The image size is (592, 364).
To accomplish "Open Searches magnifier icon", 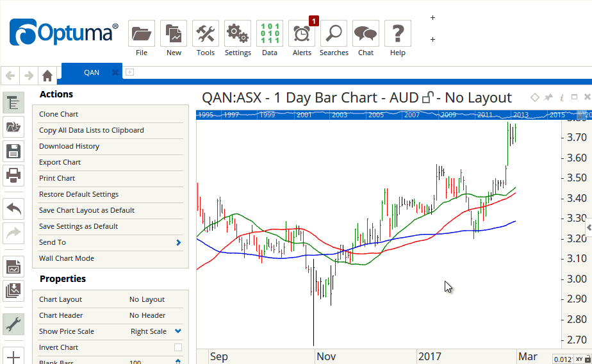I will [x=334, y=33].
